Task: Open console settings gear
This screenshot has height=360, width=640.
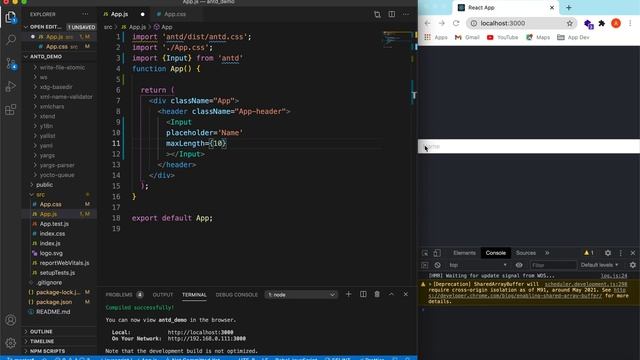Action: pyautogui.click(x=633, y=265)
